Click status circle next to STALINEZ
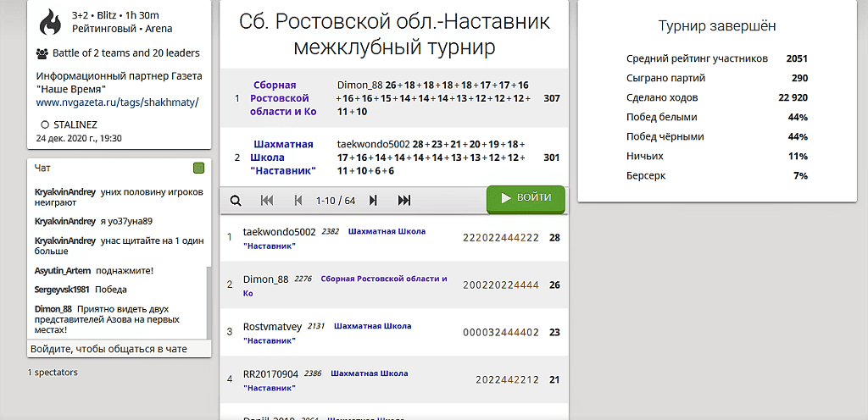 [45, 124]
